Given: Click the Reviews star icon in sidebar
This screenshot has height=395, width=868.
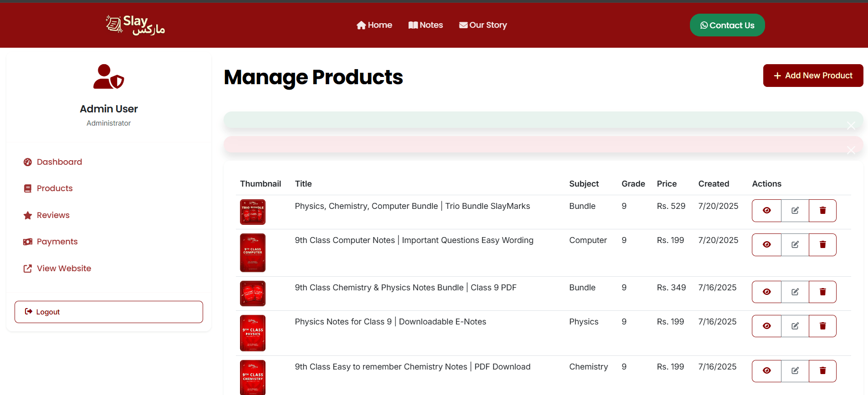Looking at the screenshot, I should pos(28,215).
